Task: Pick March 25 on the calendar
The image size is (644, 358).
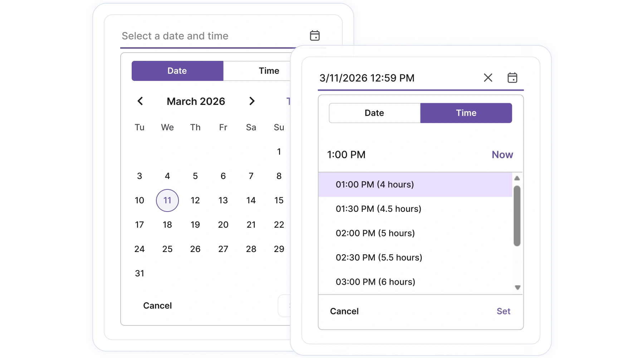Action: point(167,249)
